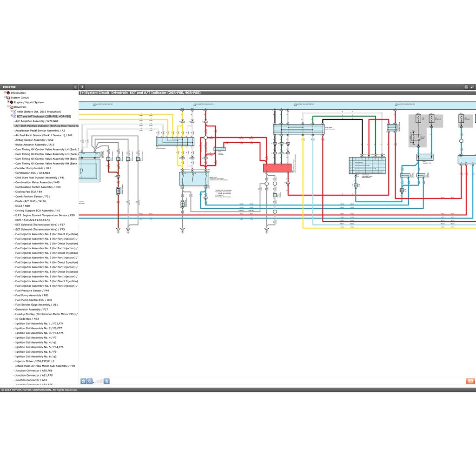Expand the Introduction tree node

[5, 93]
